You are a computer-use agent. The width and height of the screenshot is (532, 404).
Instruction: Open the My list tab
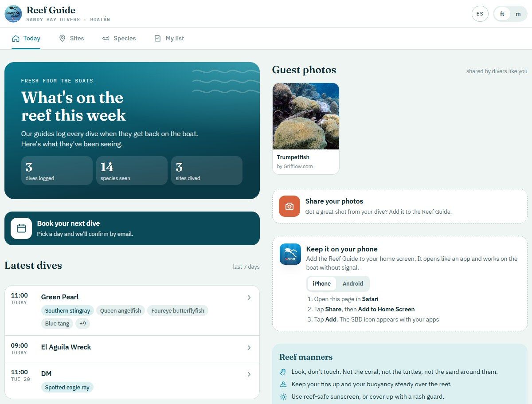tap(169, 39)
